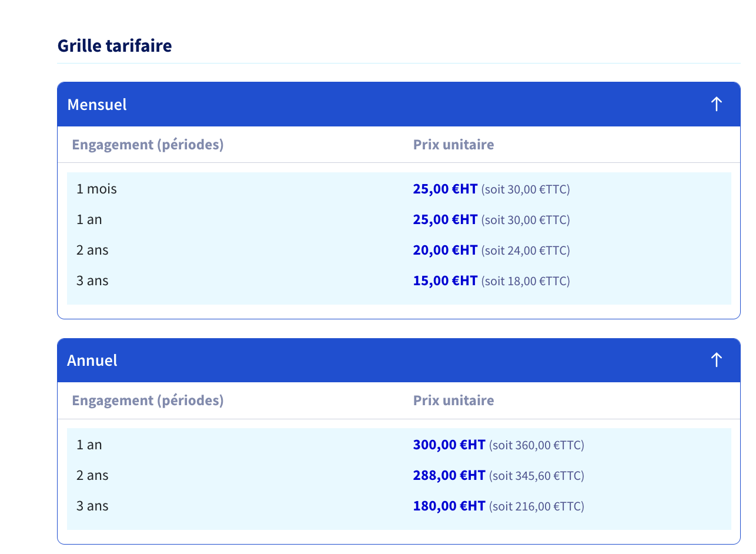
Task: Select the 1 mois engagement row
Action: coord(399,189)
